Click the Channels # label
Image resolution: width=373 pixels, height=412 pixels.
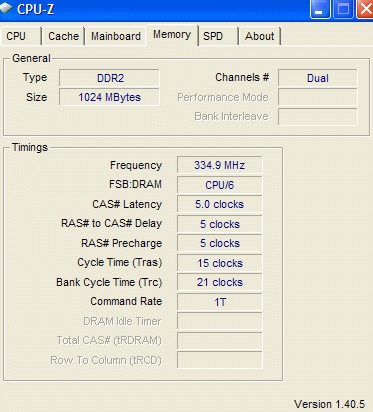[242, 77]
